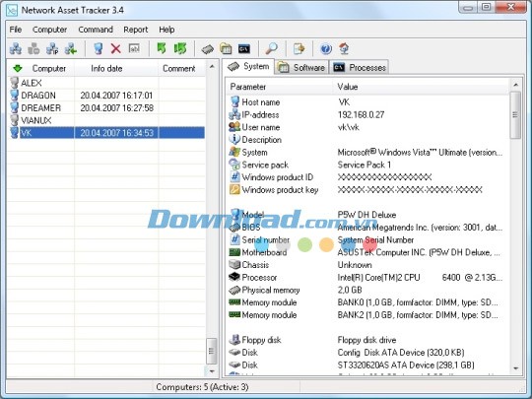Switch to the Software tab
Image resolution: width=532 pixels, height=399 pixels.
pyautogui.click(x=301, y=68)
